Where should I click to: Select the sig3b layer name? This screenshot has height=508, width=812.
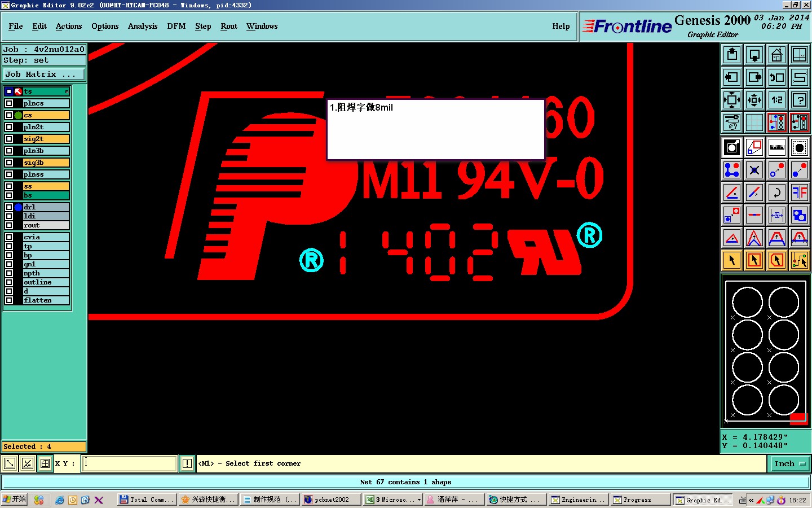[x=46, y=163]
